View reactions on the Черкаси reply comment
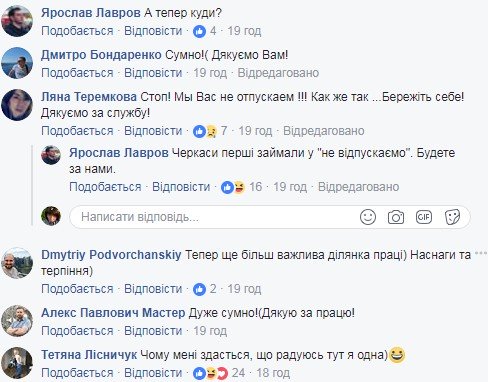Screen dimensions: 488x382 241,187
